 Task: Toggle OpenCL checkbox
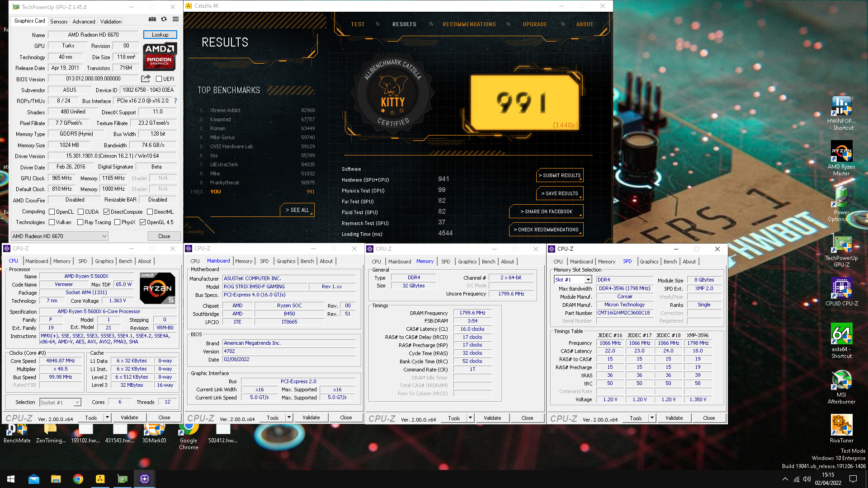click(x=52, y=212)
